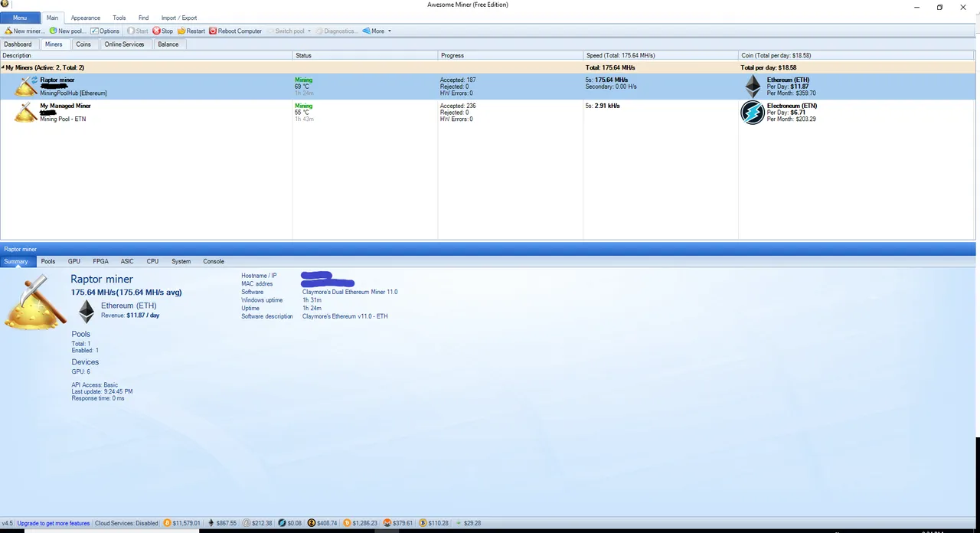Image resolution: width=980 pixels, height=533 pixels.
Task: Click the grayed Start miner button
Action: click(x=138, y=31)
